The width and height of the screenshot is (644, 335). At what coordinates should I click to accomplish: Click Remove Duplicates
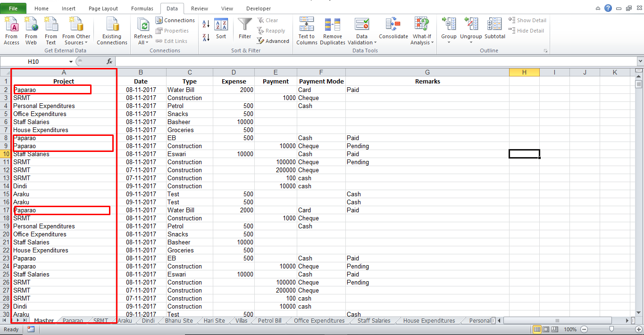pyautogui.click(x=333, y=31)
